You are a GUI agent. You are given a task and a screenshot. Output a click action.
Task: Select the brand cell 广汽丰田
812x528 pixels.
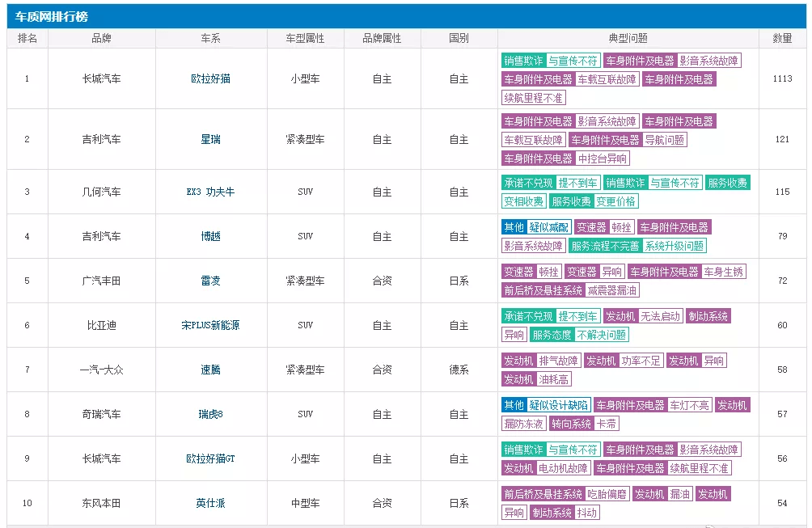pos(102,281)
